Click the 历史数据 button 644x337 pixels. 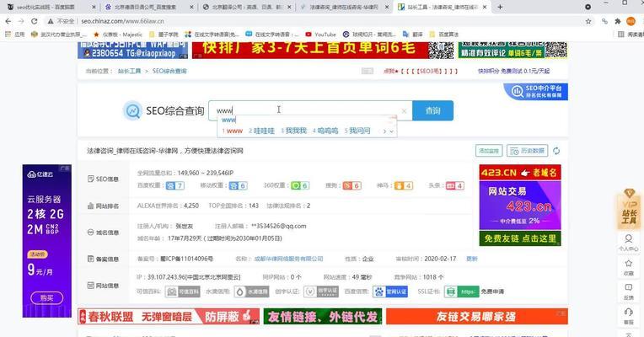(x=528, y=151)
